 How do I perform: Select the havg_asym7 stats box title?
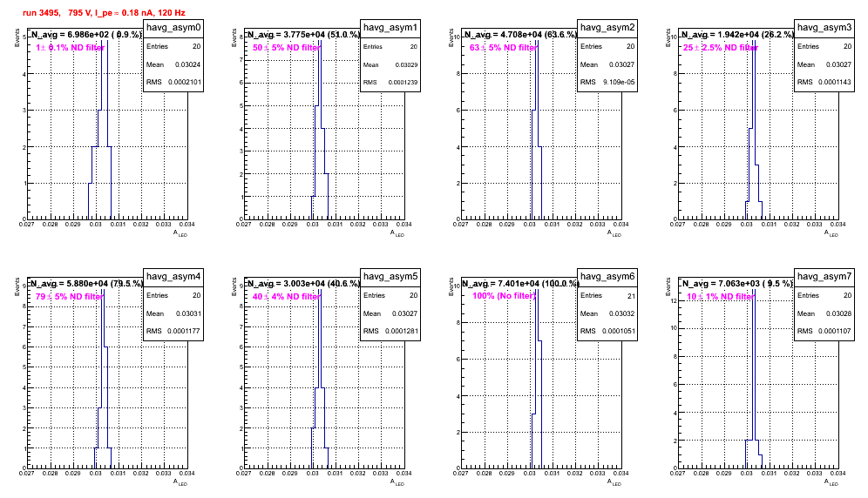point(824,277)
